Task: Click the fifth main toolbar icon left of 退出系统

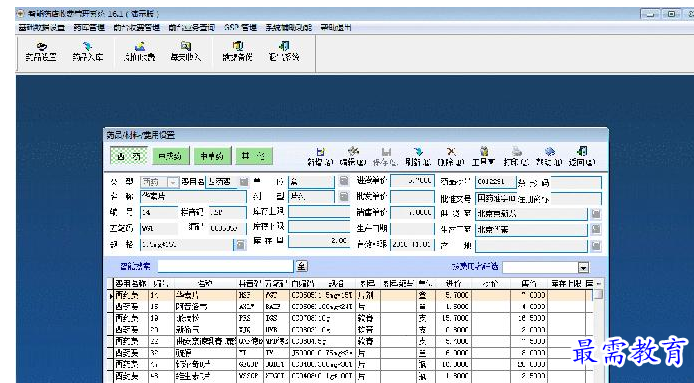Action: [237, 52]
